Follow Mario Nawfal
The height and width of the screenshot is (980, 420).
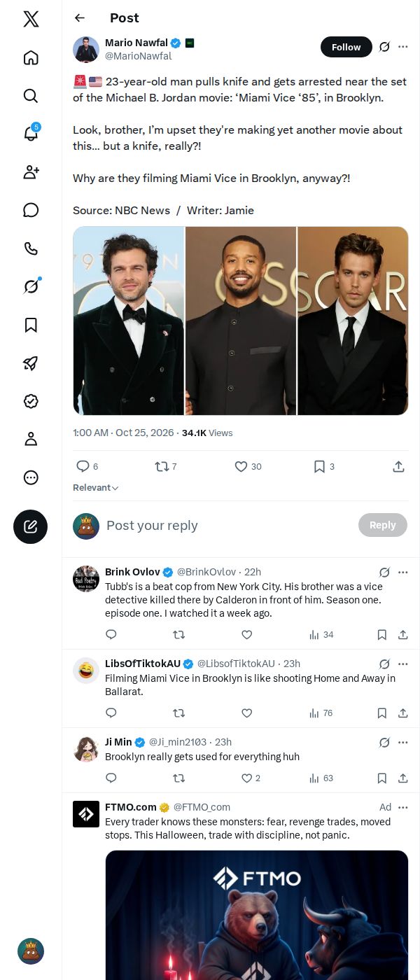tap(346, 47)
